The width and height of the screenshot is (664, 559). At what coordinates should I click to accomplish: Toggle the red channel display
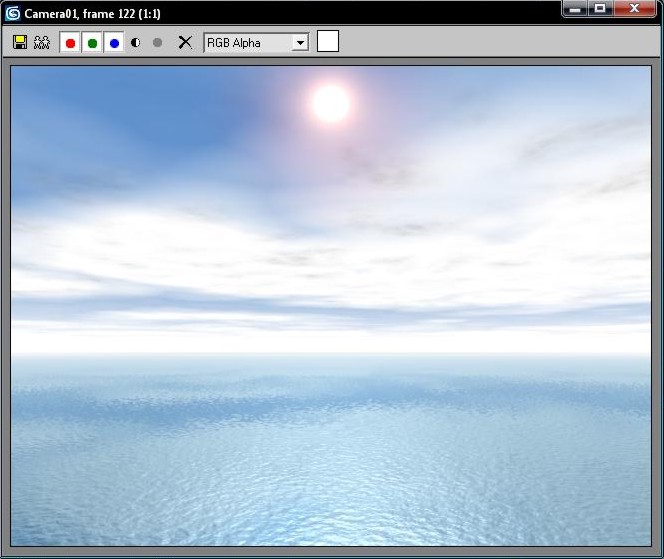(70, 43)
